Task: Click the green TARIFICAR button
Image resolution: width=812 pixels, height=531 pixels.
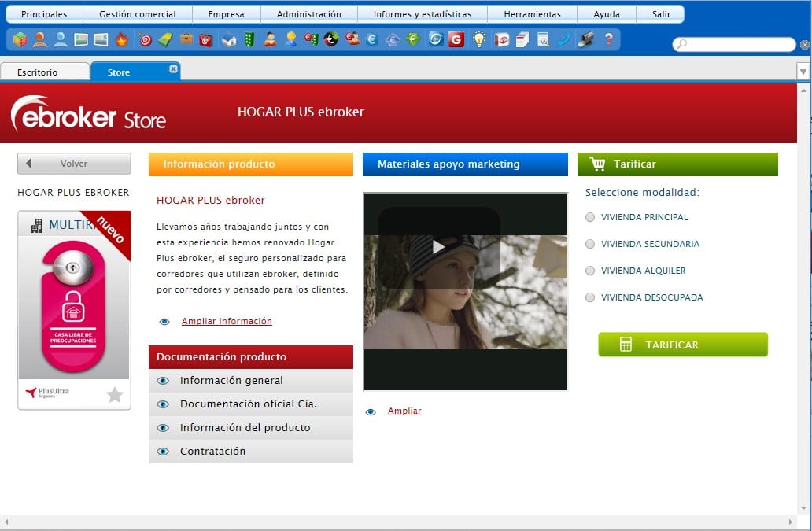Action: pyautogui.click(x=683, y=345)
